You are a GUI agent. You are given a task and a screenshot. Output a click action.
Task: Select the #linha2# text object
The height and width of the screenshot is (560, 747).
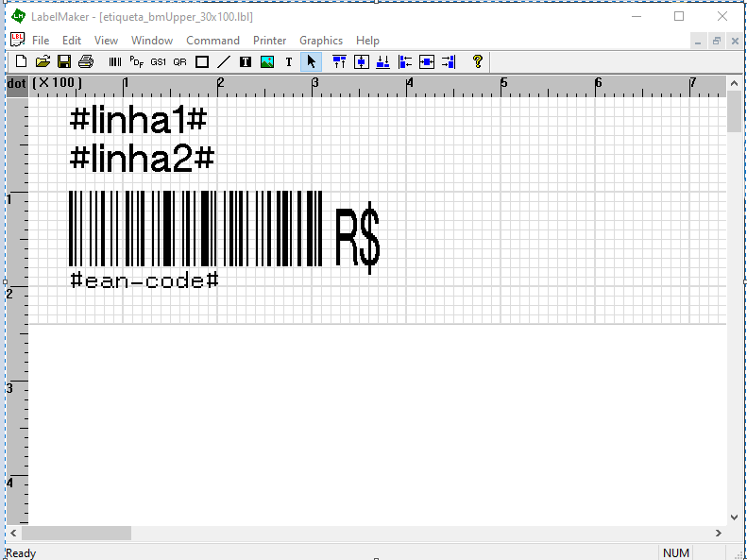point(142,159)
